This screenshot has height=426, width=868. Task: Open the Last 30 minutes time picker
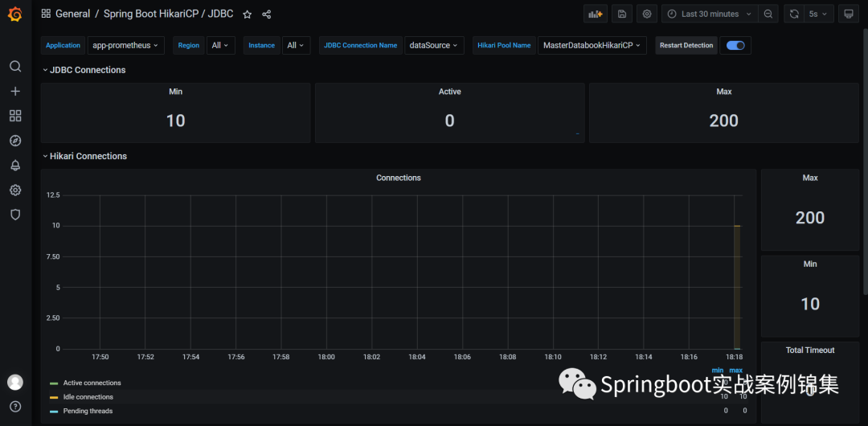(x=710, y=14)
